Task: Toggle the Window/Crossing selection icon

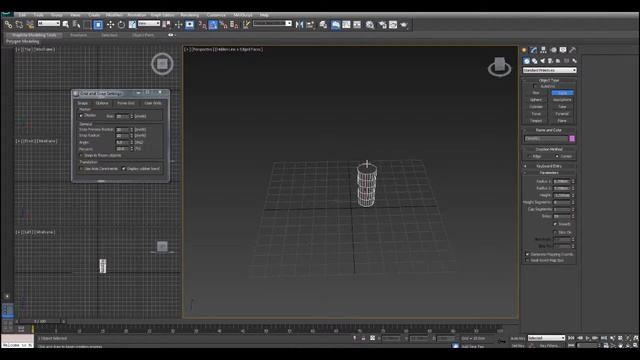Action: pyautogui.click(x=98, y=25)
